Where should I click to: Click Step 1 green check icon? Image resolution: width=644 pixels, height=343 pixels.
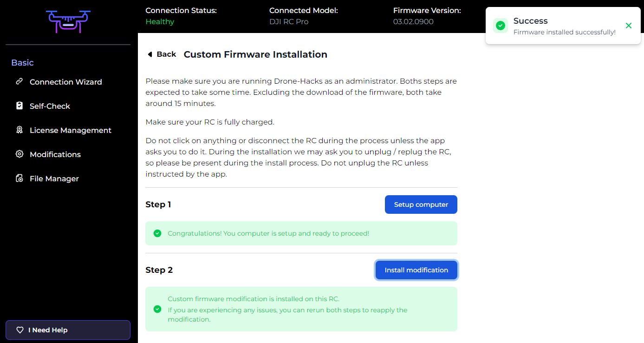click(x=157, y=233)
